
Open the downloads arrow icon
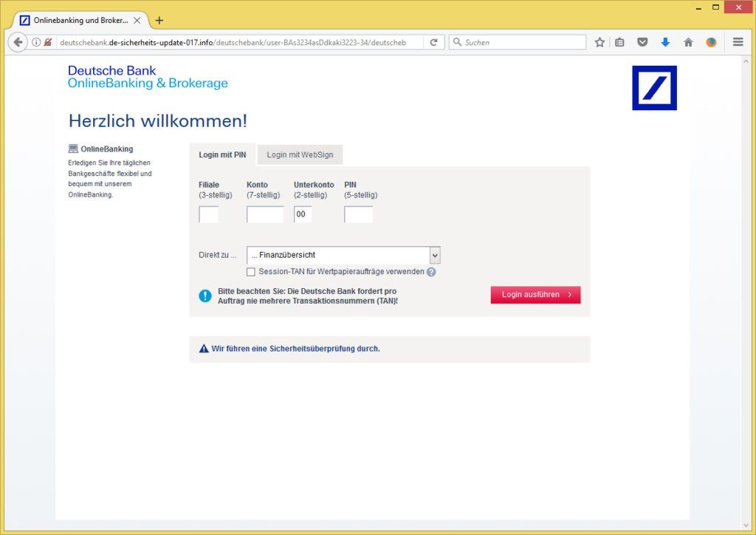[x=665, y=42]
